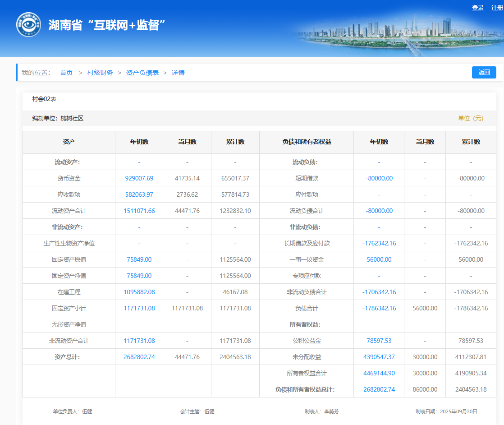Click 一事一议资金 opening value 56000.00
This screenshot has width=504, height=425.
[x=379, y=259]
